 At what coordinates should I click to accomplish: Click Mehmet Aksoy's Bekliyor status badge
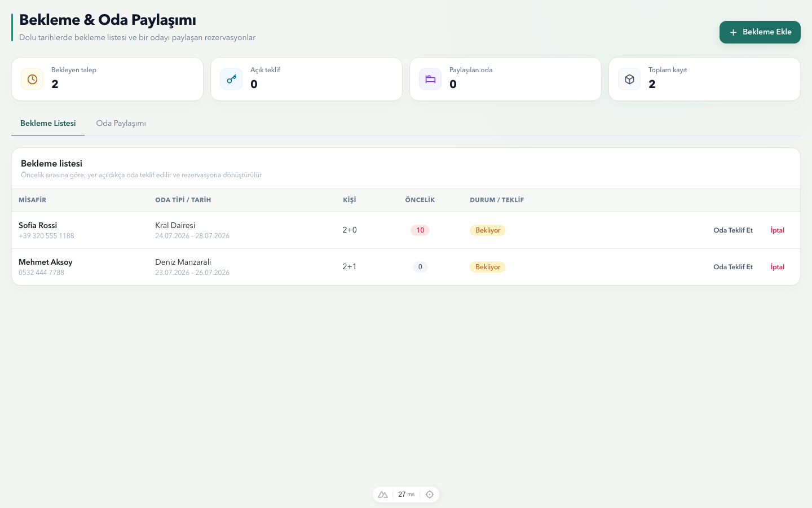click(488, 267)
